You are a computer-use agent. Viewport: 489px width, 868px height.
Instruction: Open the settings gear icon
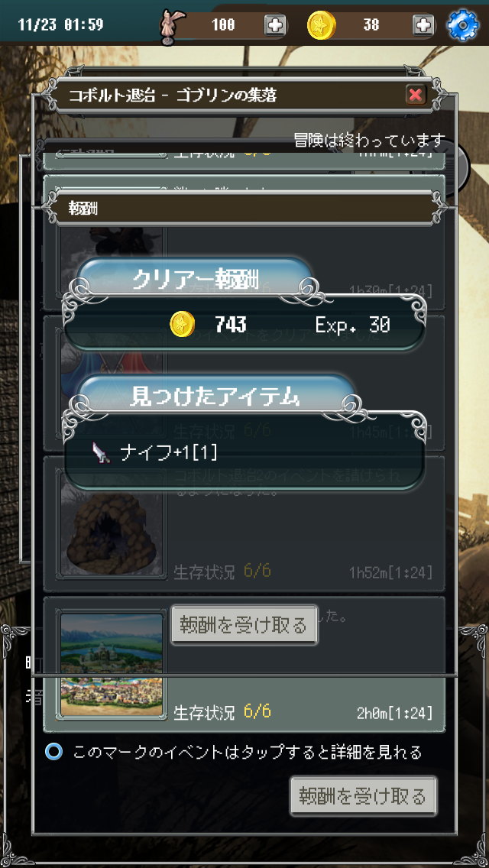tap(463, 25)
